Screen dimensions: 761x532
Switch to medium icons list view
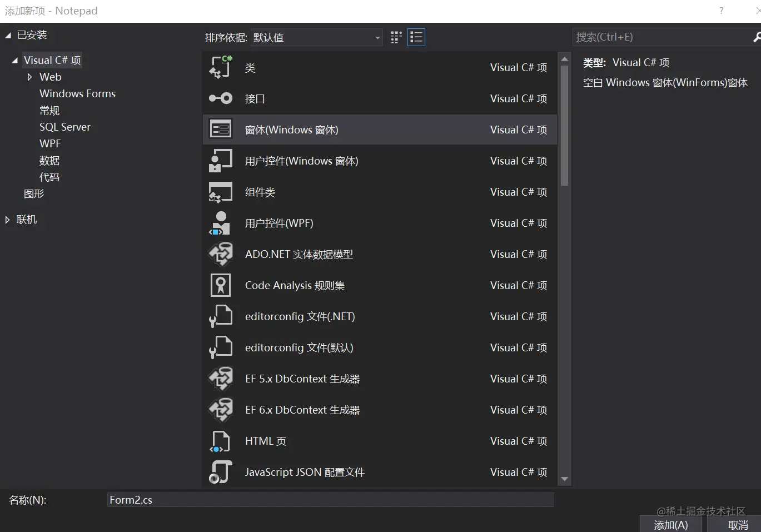pyautogui.click(x=416, y=37)
